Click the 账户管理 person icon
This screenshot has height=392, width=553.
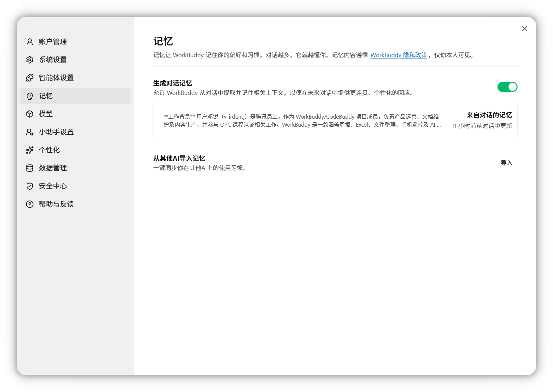(30, 42)
